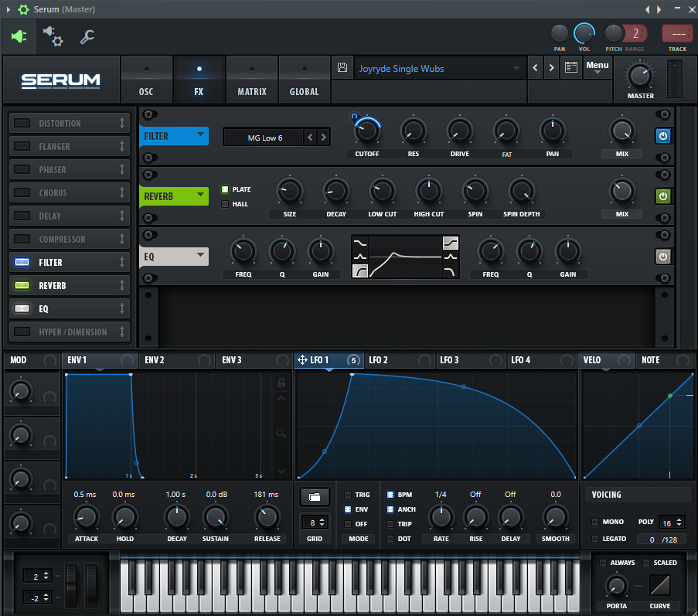Select the high shelf EQ shape icon
Screen dimensions: 698x616
pos(451,243)
